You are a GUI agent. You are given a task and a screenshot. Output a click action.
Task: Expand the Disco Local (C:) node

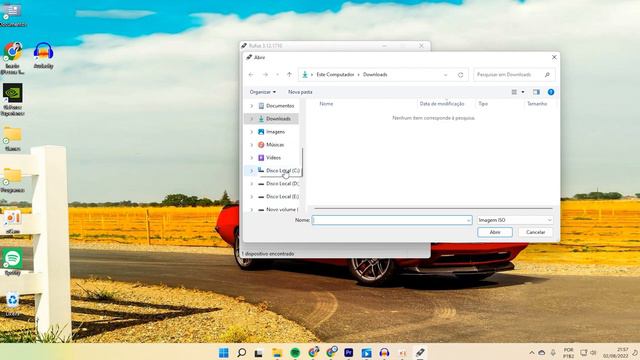point(251,171)
